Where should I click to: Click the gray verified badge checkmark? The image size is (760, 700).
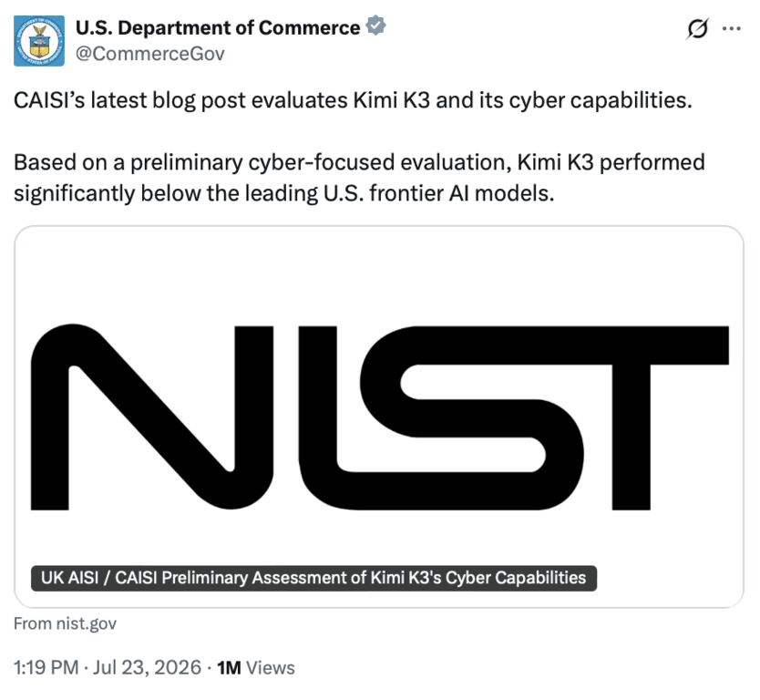(x=375, y=26)
